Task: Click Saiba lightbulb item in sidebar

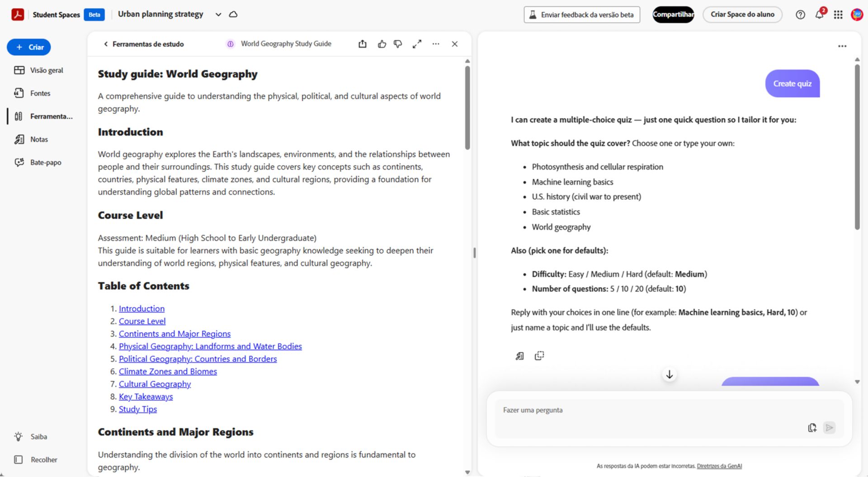Action: 31,436
